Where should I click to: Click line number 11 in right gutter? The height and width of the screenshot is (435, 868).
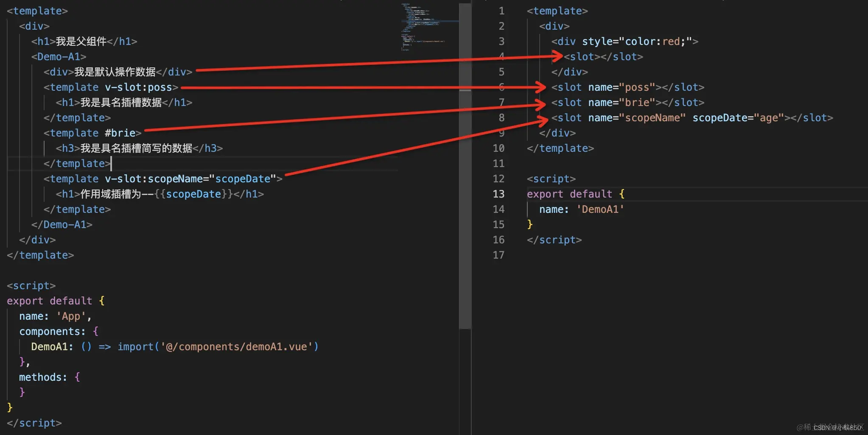tap(498, 163)
